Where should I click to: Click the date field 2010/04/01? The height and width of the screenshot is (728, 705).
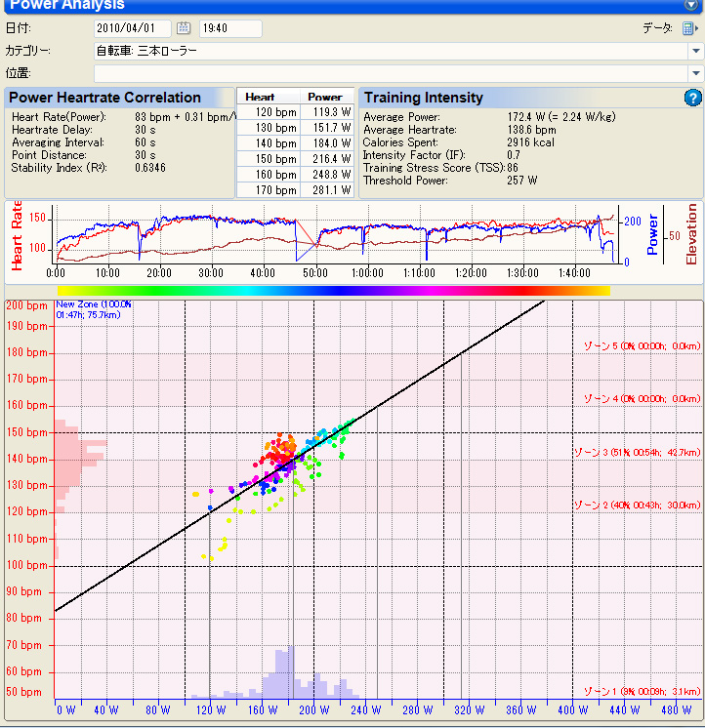[133, 28]
